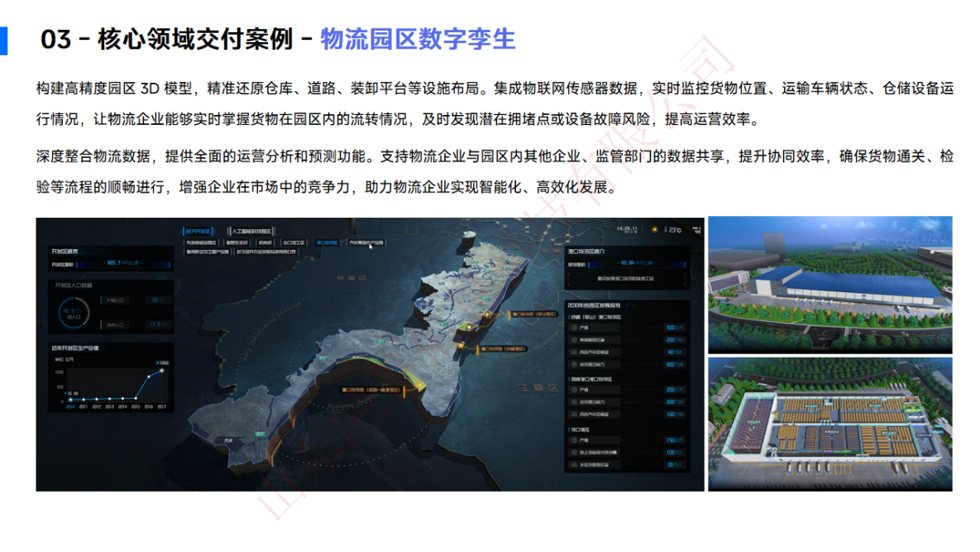Click the orange marker on the map's southern coastal strip

coord(419,385)
